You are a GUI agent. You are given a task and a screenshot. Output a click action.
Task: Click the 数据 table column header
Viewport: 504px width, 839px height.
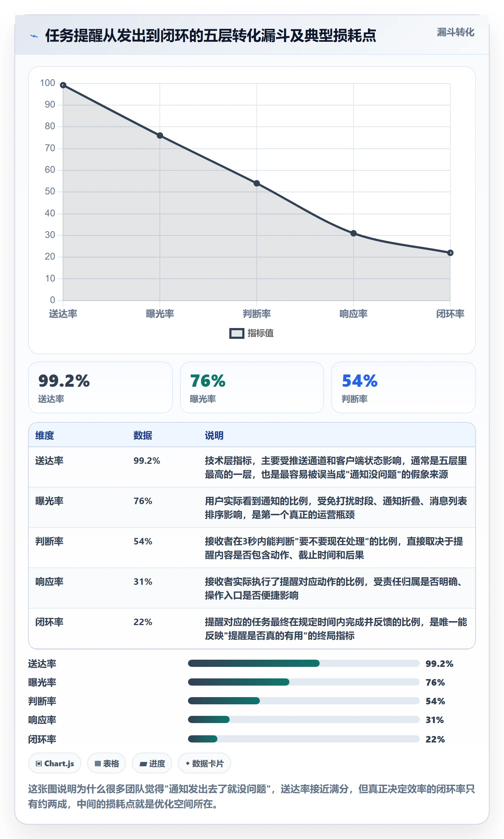coord(143,435)
